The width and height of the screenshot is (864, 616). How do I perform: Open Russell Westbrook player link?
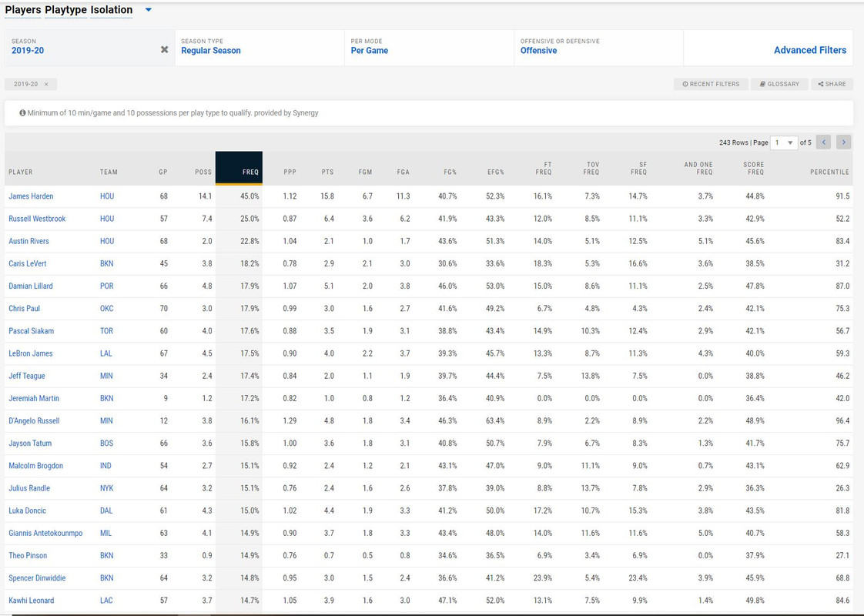(37, 219)
